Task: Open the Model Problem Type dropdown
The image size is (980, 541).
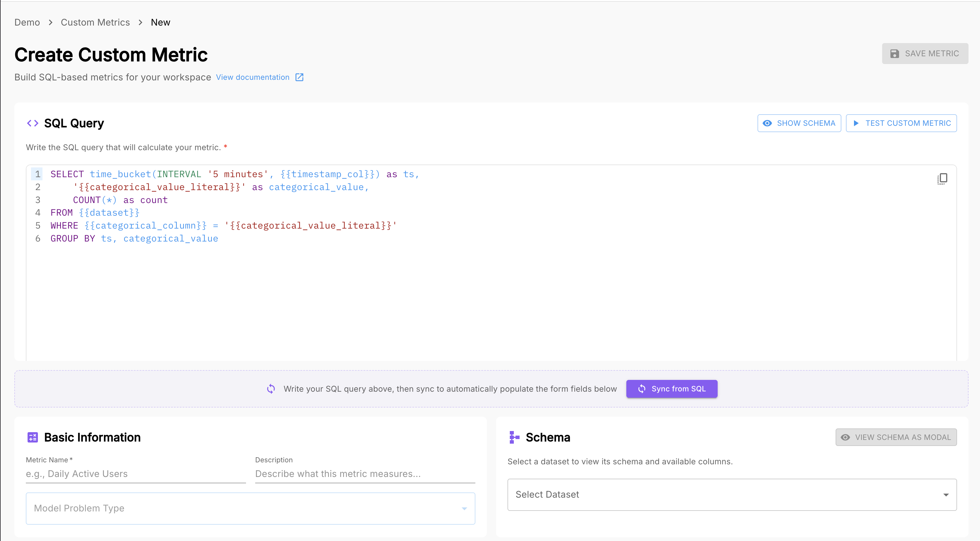Action: 250,508
